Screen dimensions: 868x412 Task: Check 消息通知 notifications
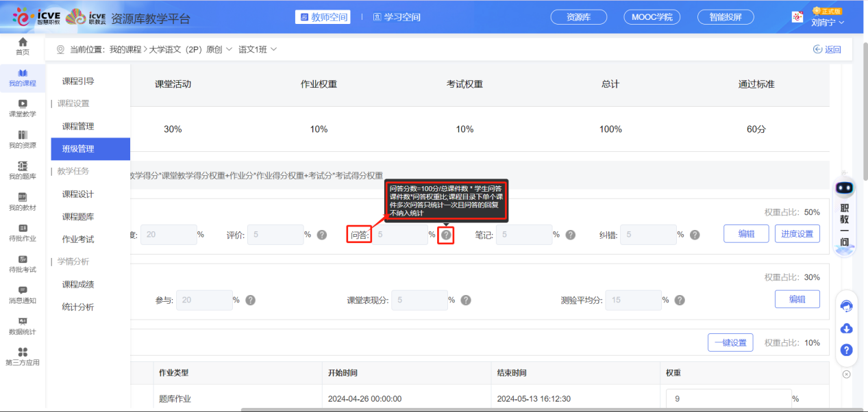[23, 294]
